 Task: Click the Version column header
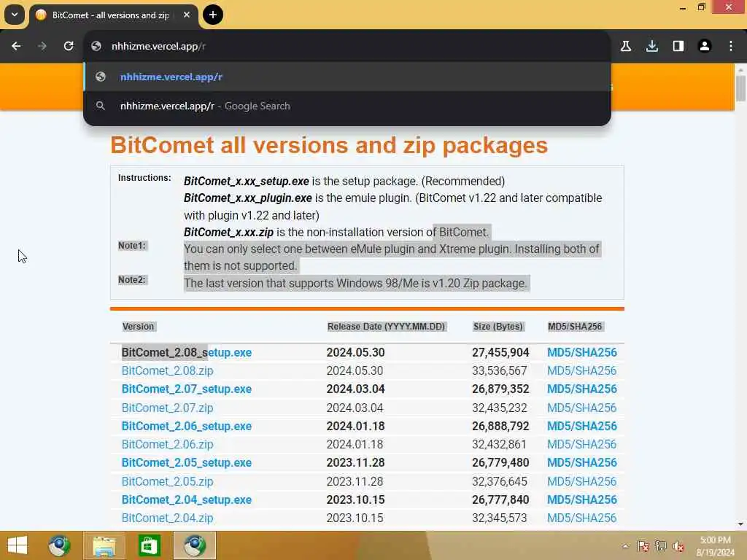tap(138, 327)
